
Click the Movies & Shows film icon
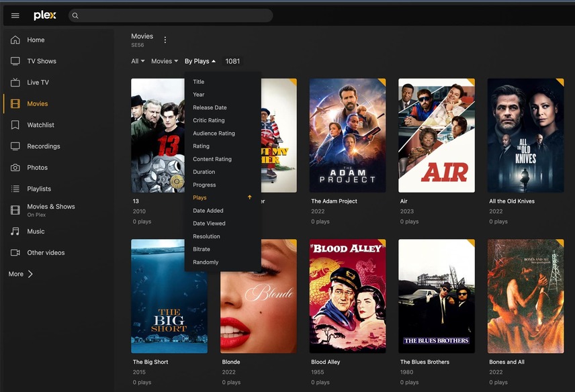[15, 210]
